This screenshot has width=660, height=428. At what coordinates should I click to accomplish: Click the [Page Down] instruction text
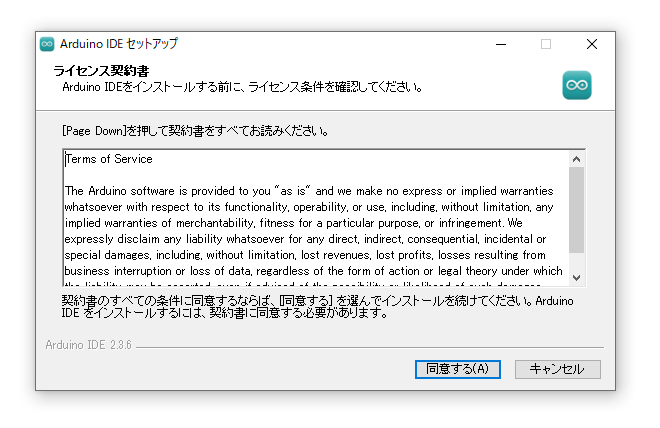coord(195,131)
